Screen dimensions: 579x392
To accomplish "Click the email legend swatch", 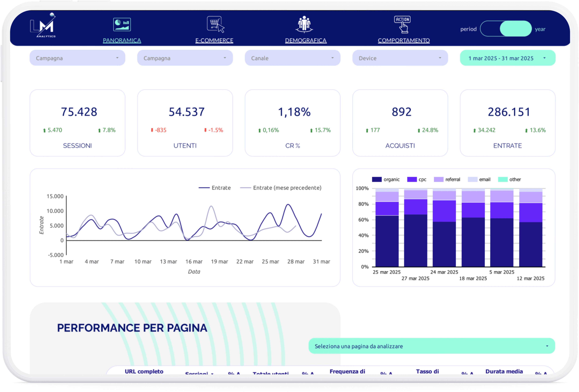I will pyautogui.click(x=472, y=179).
